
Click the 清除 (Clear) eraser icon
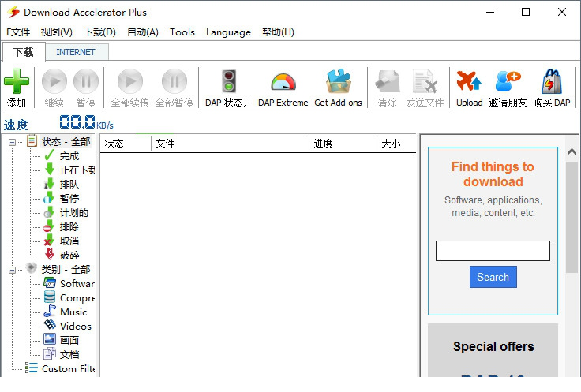[x=388, y=81]
